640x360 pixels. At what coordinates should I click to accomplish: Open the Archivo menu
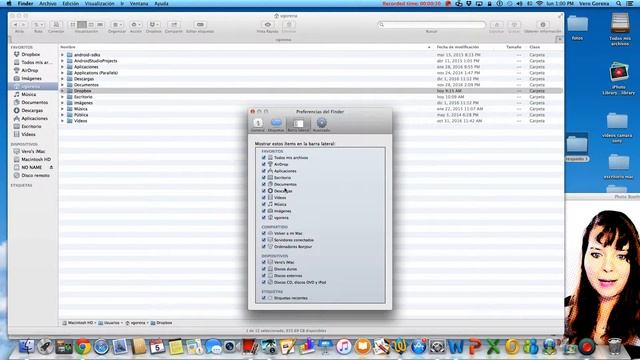pyautogui.click(x=48, y=3)
